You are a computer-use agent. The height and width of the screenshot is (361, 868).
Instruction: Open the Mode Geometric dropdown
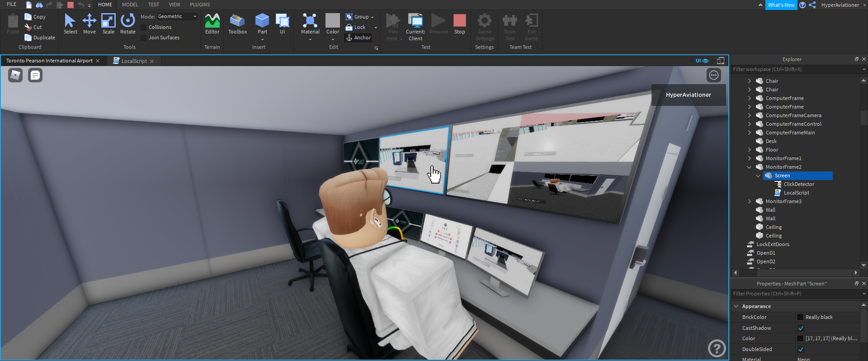[177, 16]
